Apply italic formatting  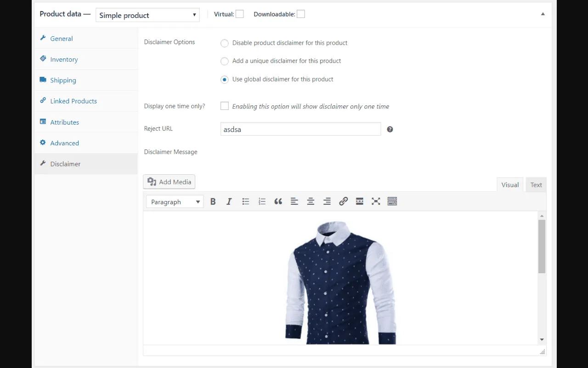pos(229,201)
